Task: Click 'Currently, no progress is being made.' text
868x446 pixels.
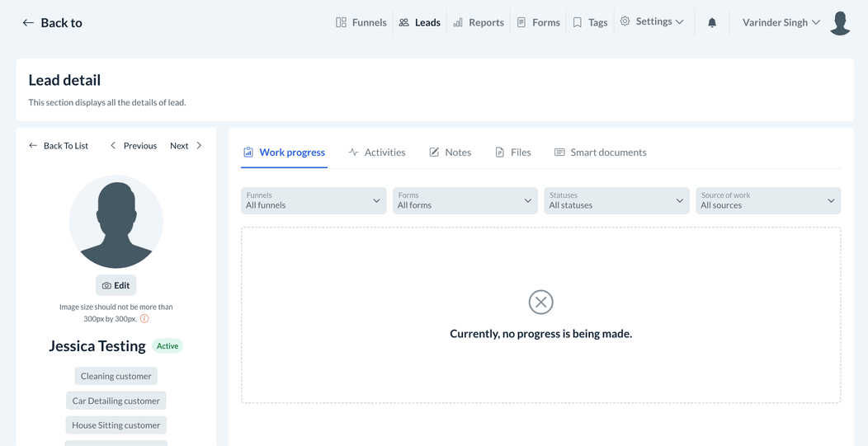Action: coord(540,334)
